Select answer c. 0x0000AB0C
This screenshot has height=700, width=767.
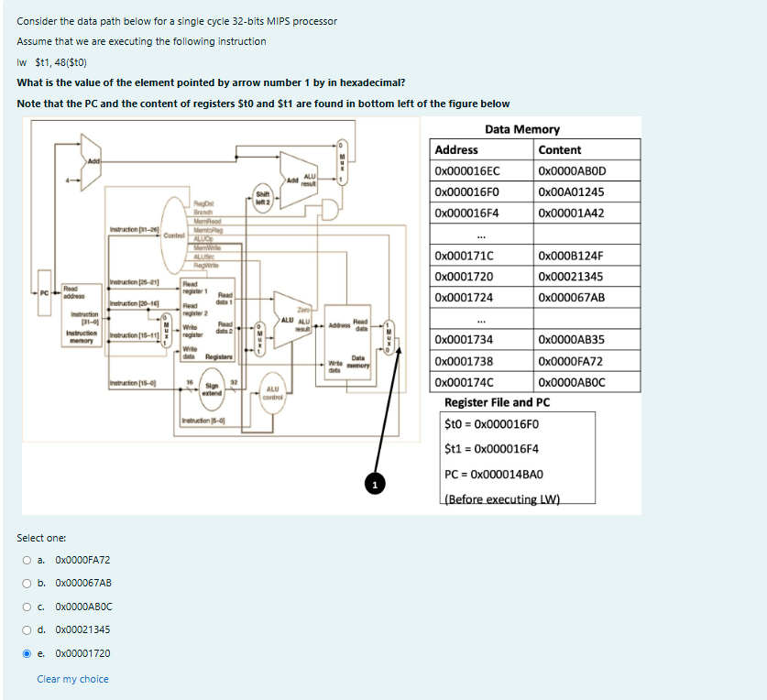click(27, 607)
